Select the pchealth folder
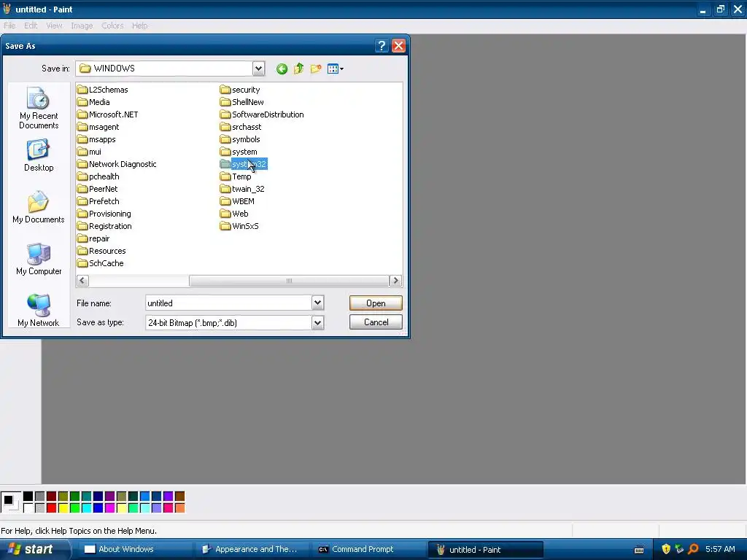The height and width of the screenshot is (560, 747). coord(98,176)
